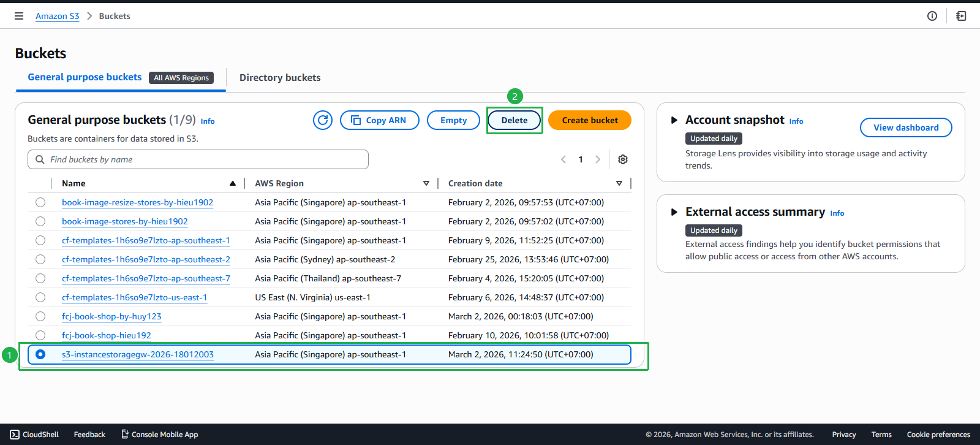The width and height of the screenshot is (980, 445).
Task: Select radio for fcj-book-shop-hieu192
Action: (40, 335)
